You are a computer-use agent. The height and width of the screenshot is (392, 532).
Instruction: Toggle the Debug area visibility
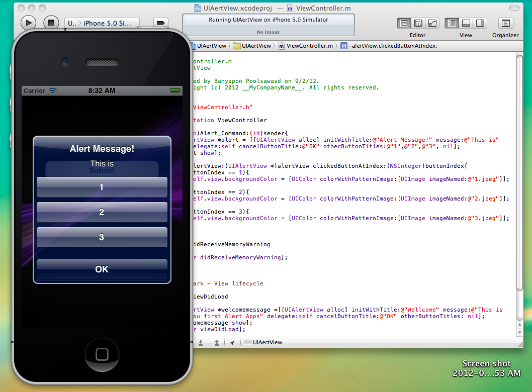tap(466, 23)
